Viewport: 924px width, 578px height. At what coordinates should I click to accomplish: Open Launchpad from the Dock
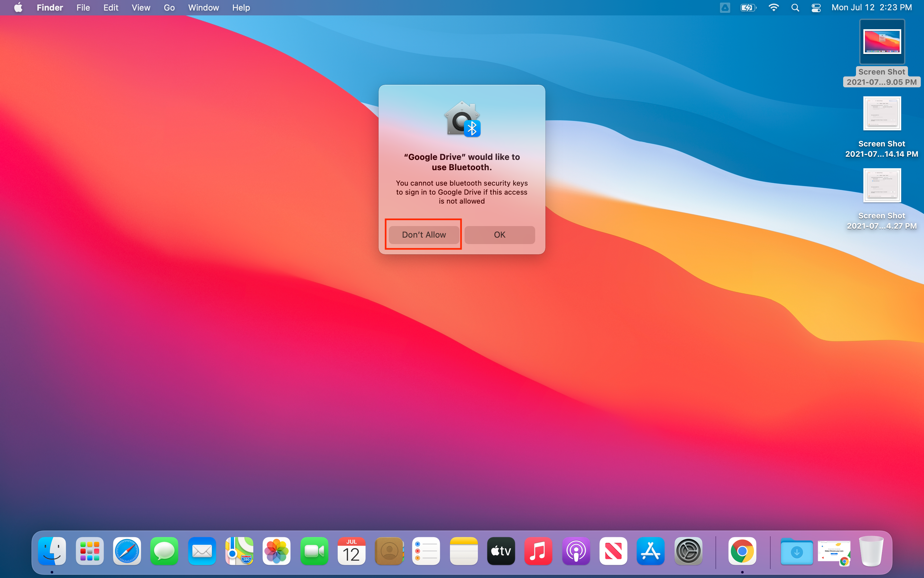[x=90, y=551]
